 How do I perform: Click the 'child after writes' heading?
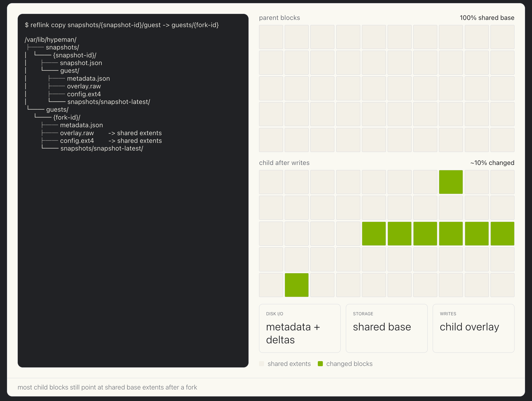tap(284, 163)
